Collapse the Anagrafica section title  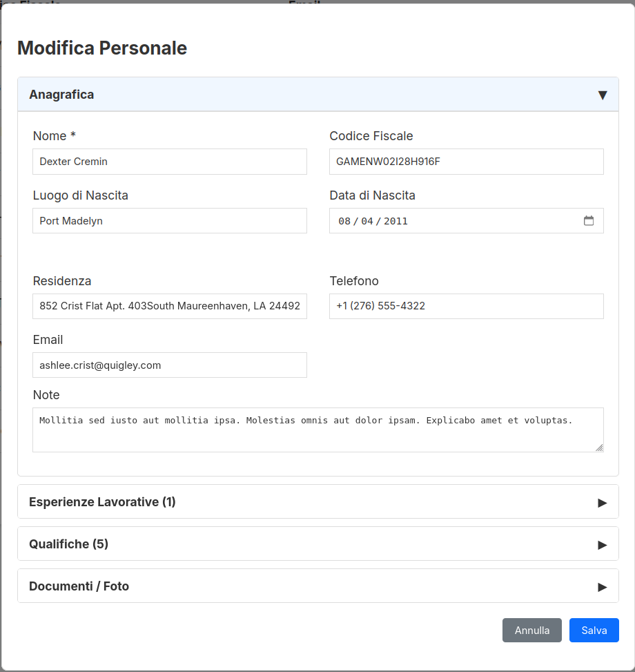click(61, 95)
